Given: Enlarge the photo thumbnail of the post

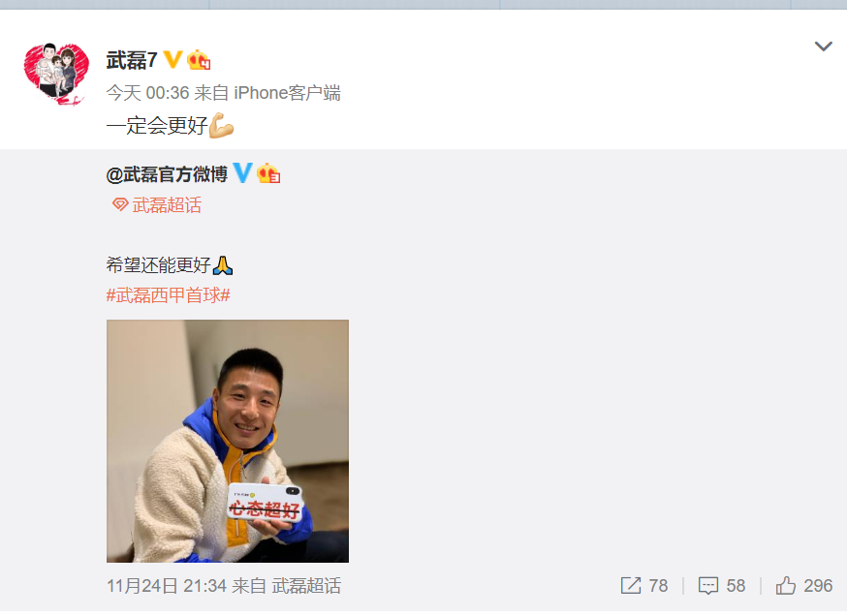Looking at the screenshot, I should click(x=228, y=441).
